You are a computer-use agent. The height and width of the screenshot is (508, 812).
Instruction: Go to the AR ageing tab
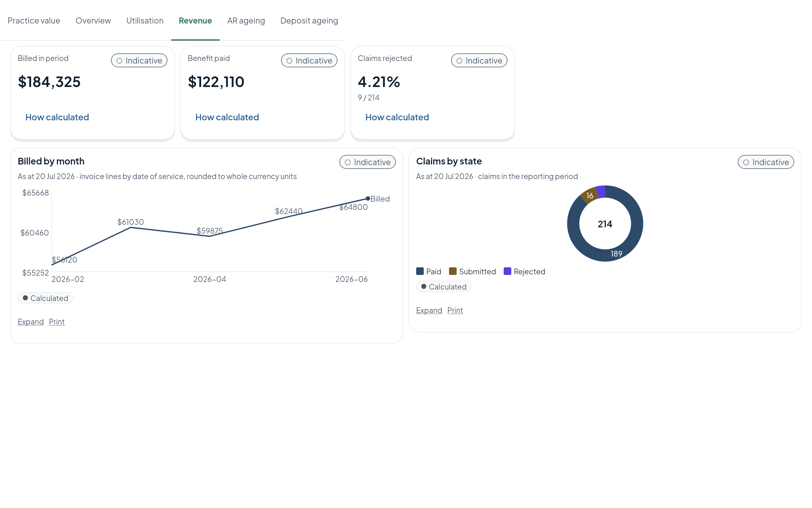pos(246,21)
